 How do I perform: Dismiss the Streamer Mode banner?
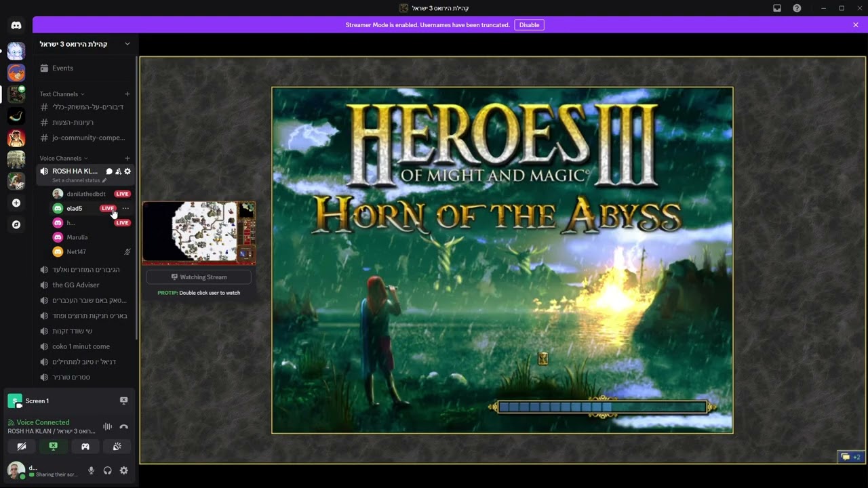pos(856,25)
